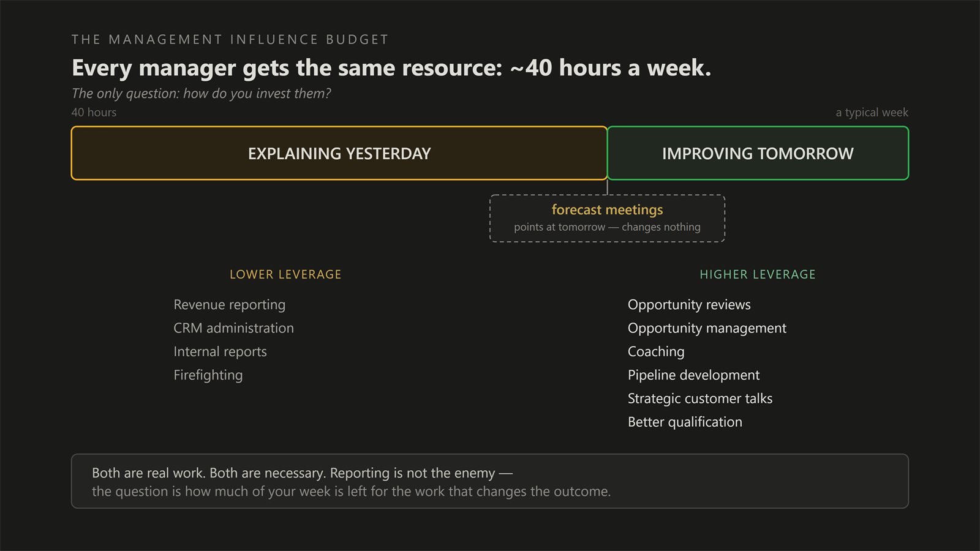Click the '40 hours' label
980x551 pixels.
coord(94,113)
